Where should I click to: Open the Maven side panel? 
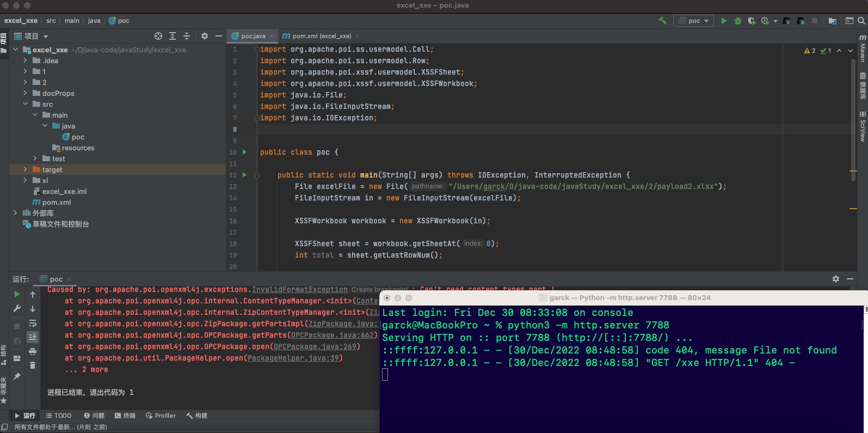863,49
